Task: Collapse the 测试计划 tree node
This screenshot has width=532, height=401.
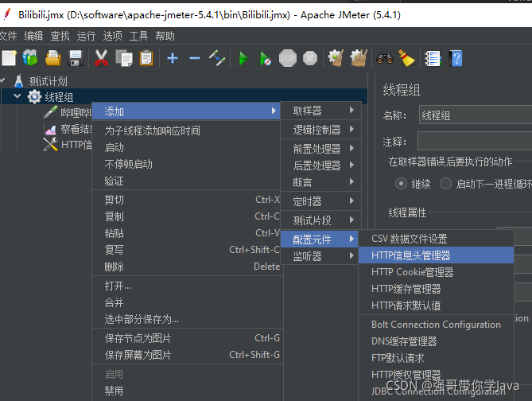Action: 2,80
